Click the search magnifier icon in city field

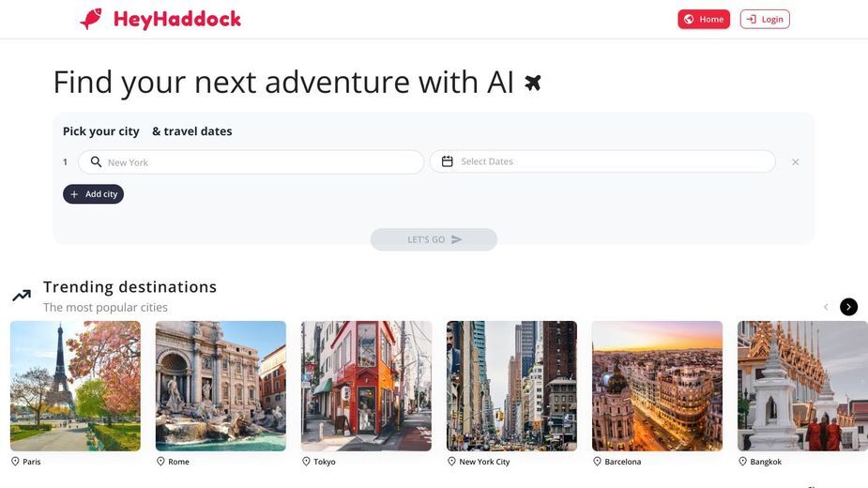[96, 161]
